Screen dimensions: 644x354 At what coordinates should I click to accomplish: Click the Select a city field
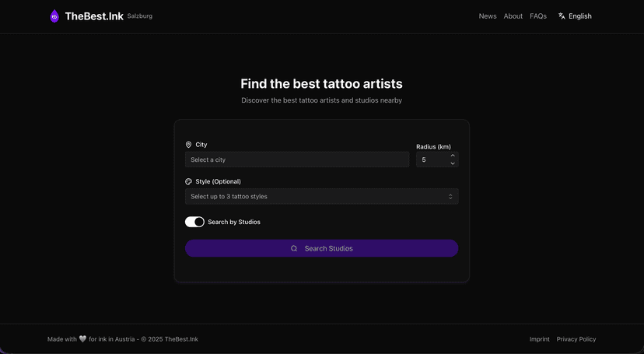coord(296,159)
